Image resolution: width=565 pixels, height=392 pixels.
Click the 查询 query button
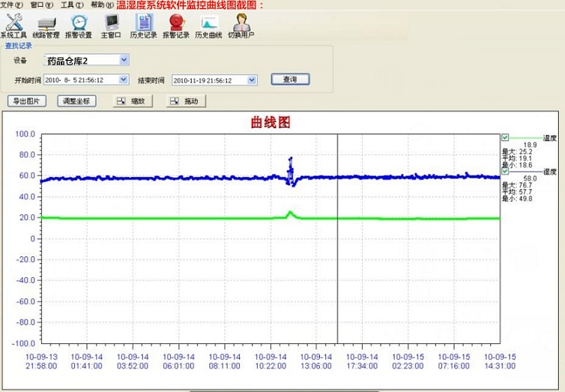[289, 79]
